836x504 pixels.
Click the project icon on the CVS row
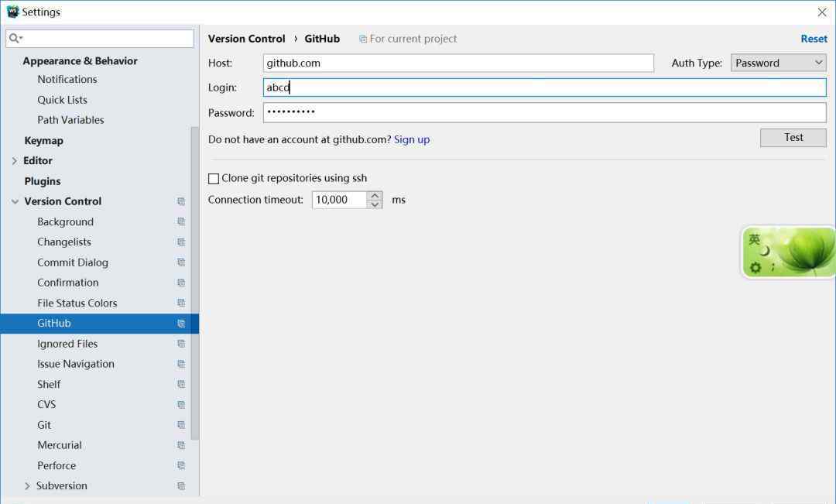point(181,405)
